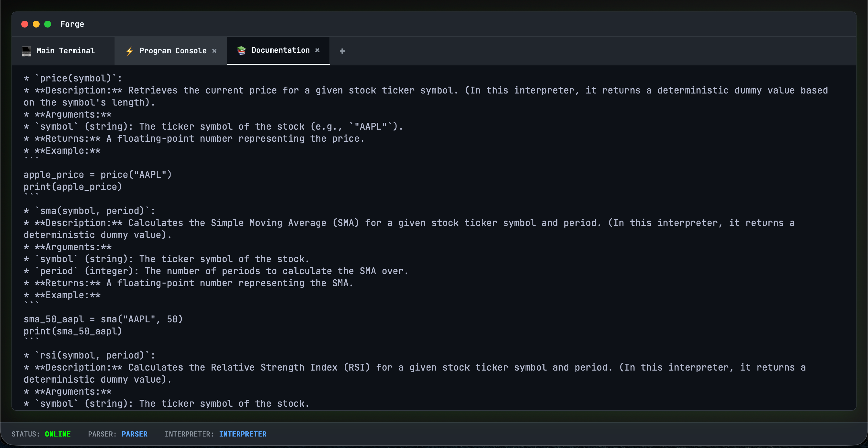Add a new tab with plus icon
The height and width of the screenshot is (448, 868).
pos(342,51)
